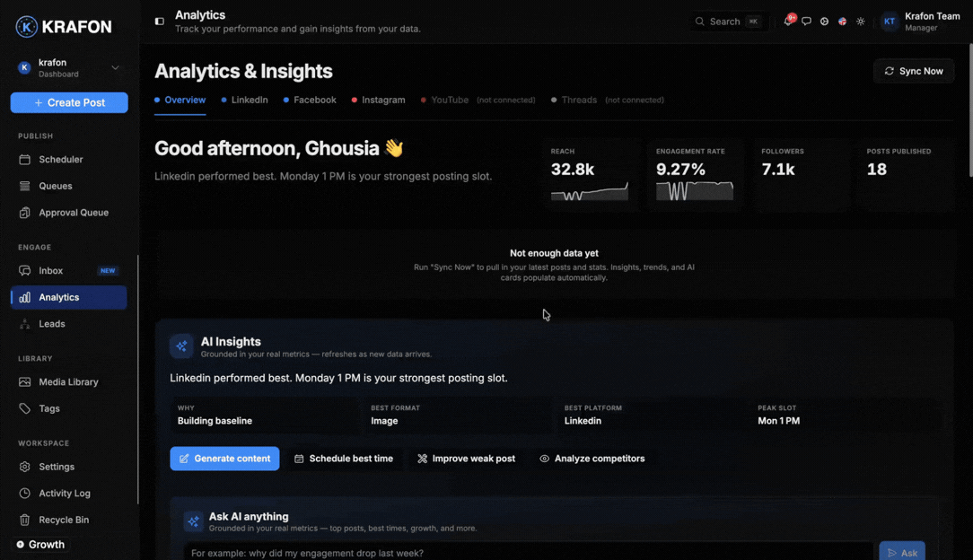Click the Schedule best time button
Screen dimensions: 973x560
click(x=344, y=459)
